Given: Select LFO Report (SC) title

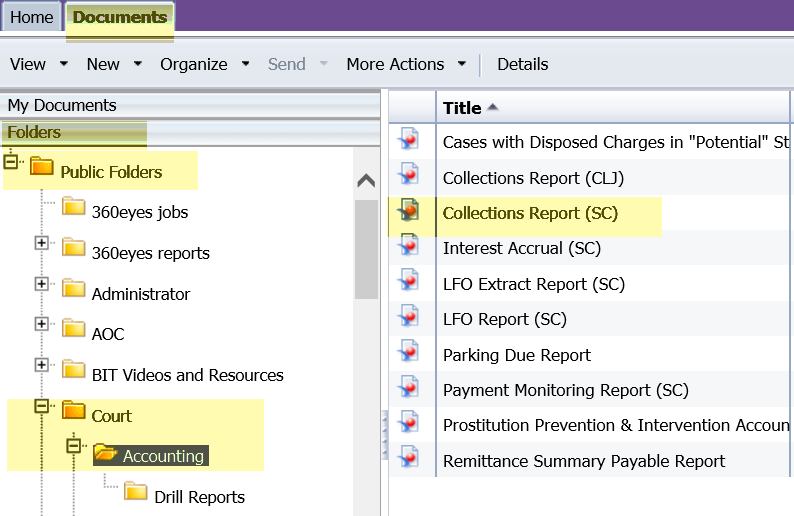Looking at the screenshot, I should coord(504,319).
